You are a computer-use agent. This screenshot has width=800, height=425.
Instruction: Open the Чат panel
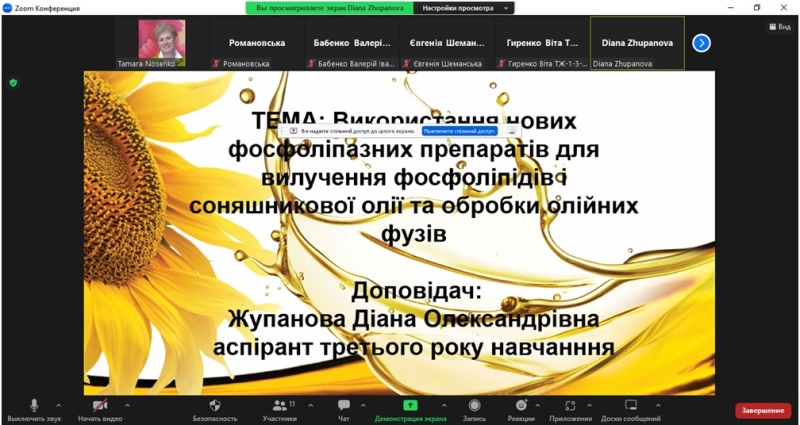coord(344,410)
